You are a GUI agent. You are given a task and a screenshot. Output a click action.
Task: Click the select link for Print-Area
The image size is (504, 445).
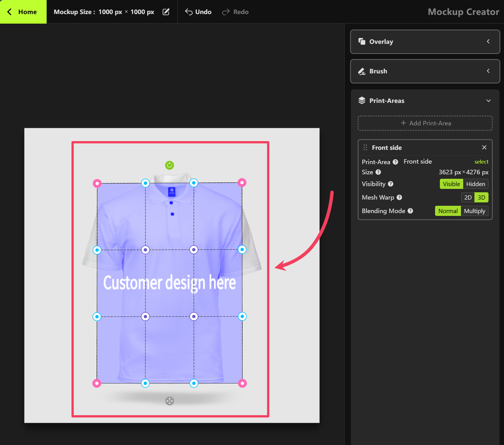click(x=481, y=162)
